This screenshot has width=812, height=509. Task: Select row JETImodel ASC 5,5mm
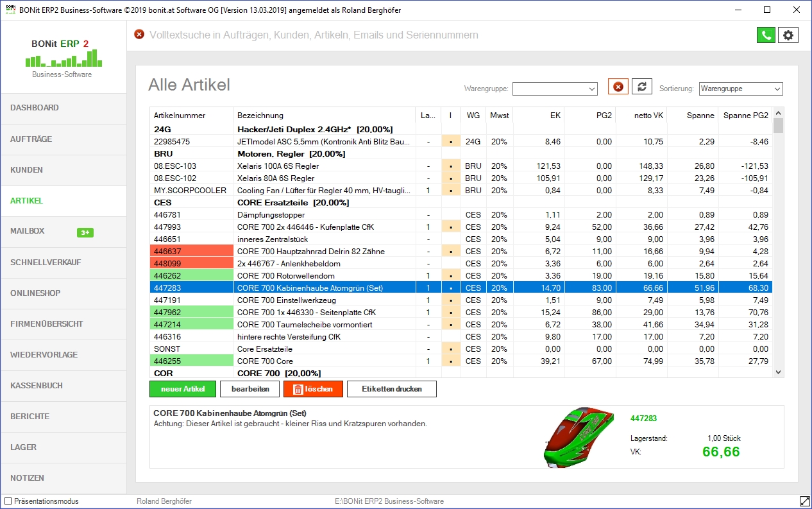pyautogui.click(x=461, y=141)
